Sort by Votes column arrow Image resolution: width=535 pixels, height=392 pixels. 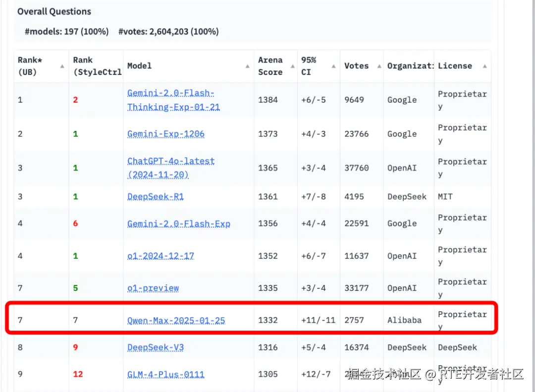[379, 66]
